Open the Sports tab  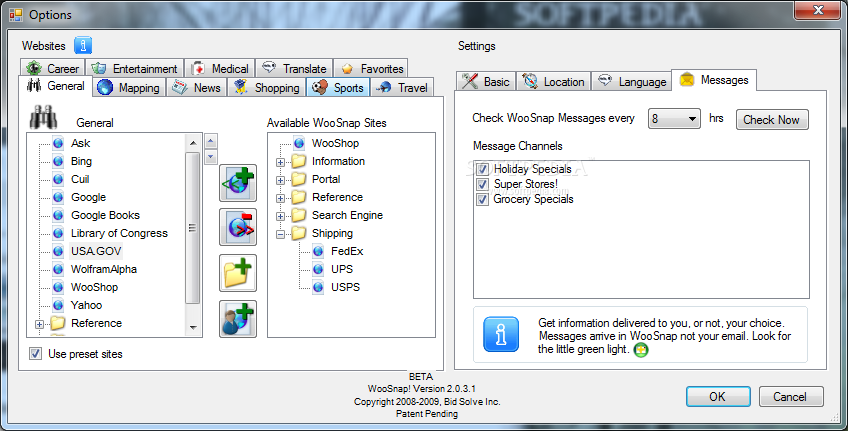pyautogui.click(x=338, y=88)
